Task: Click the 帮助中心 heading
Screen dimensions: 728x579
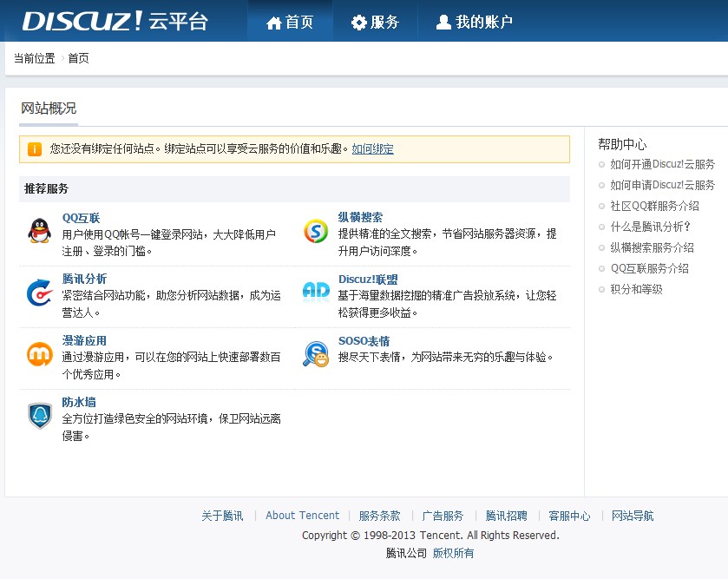Action: 622,144
